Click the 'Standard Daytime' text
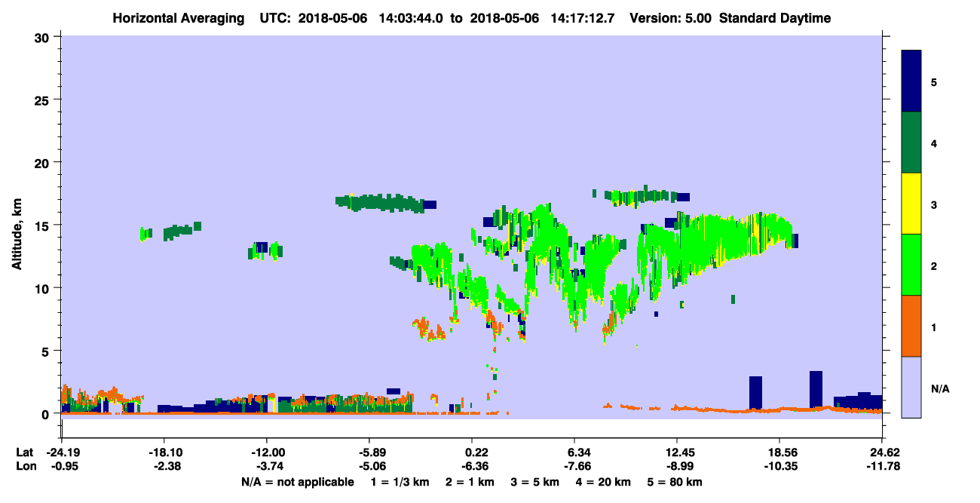The width and height of the screenshot is (980, 503). coord(775,18)
